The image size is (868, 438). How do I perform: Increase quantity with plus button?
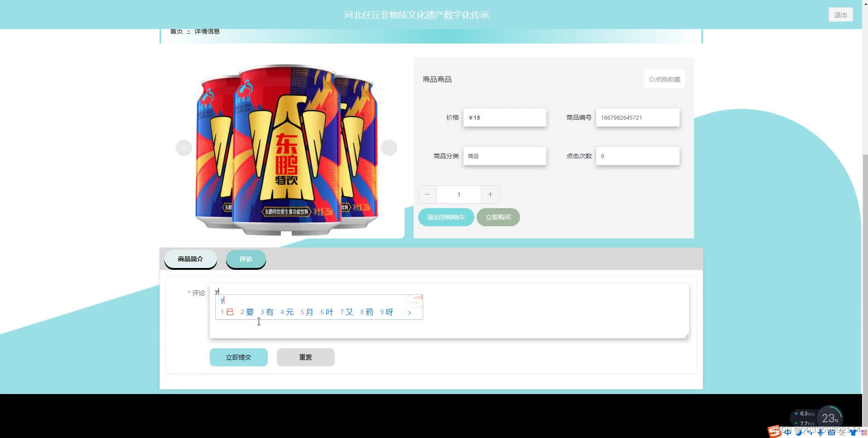pos(490,195)
